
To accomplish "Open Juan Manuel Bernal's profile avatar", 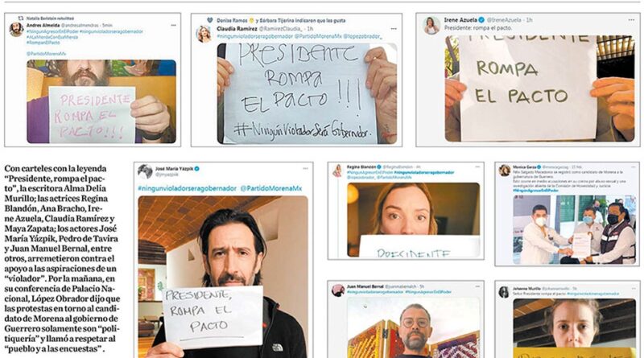I will click(x=338, y=290).
